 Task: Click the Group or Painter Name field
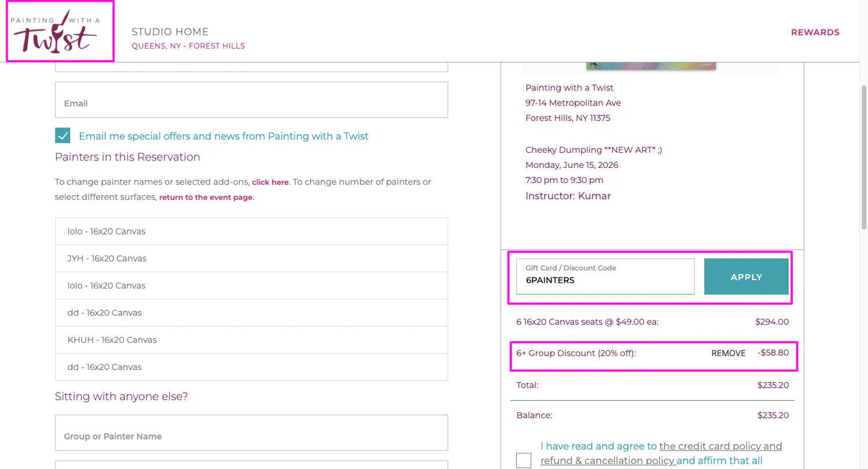(x=252, y=433)
